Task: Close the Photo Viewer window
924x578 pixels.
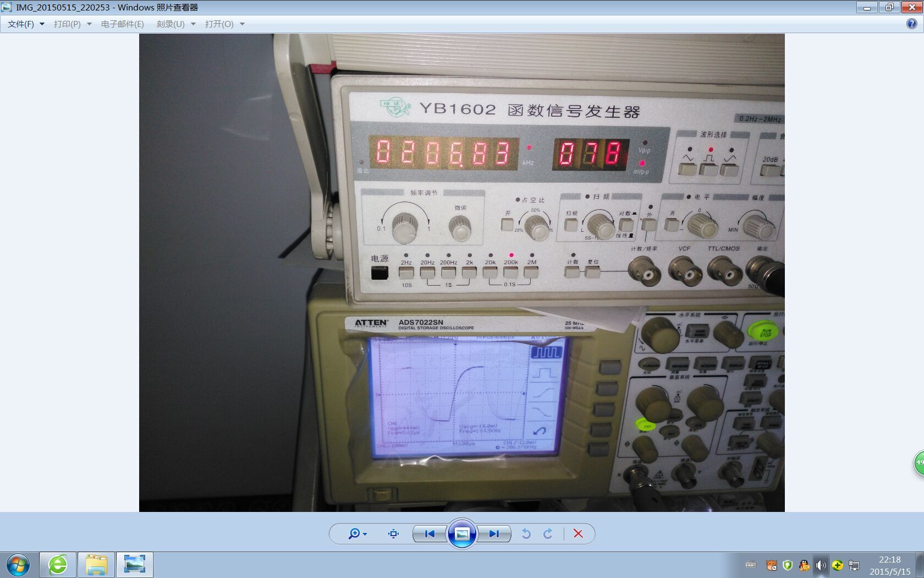Action: tap(911, 7)
